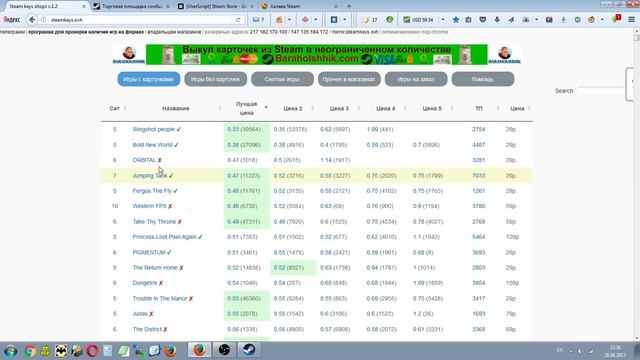This screenshot has height=360, width=640.
Task: Sort by the Название column header
Action: (x=176, y=108)
